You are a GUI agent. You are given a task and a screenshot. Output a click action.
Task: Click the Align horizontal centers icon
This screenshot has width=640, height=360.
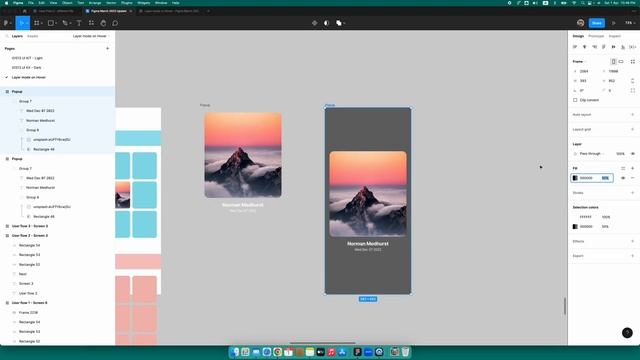[x=584, y=47]
